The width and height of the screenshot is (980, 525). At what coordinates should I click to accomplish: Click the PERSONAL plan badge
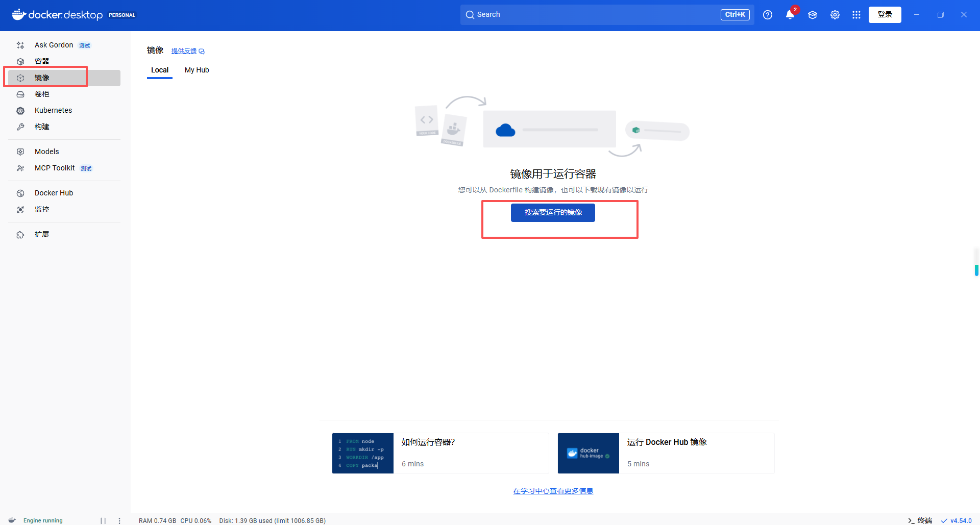(x=122, y=15)
